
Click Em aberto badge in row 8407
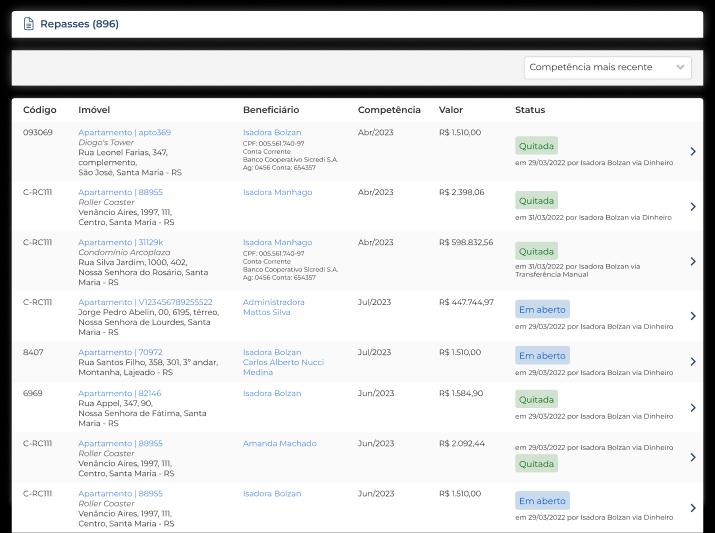point(542,356)
